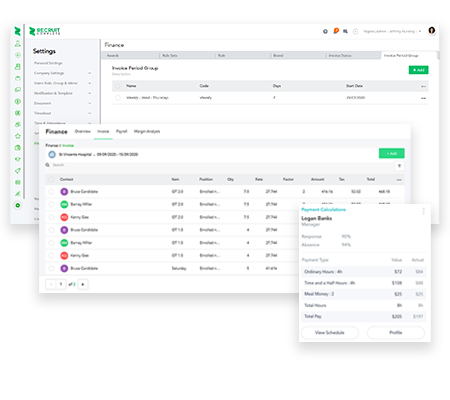
Task: Go to previous page of invoice list
Action: [x=51, y=284]
